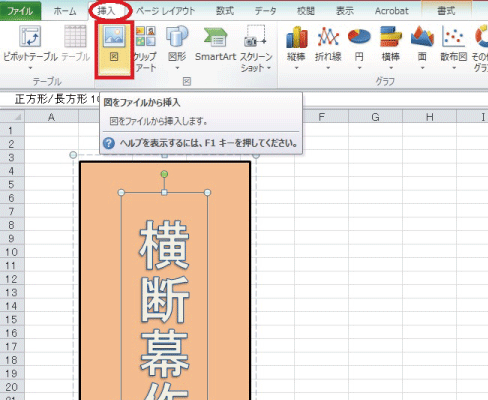Viewport: 488px width, 400px height.
Task: Click the 幕 character in the text box
Action: point(164,353)
